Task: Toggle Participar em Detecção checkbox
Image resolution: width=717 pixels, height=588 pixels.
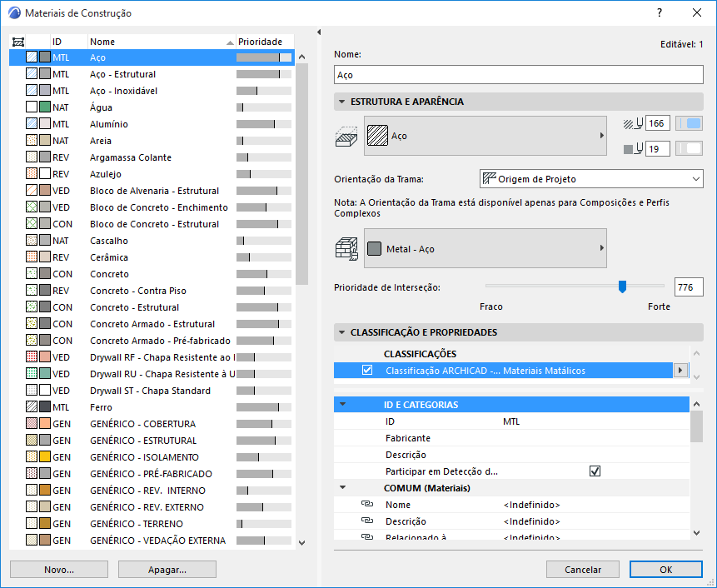Action: point(595,471)
